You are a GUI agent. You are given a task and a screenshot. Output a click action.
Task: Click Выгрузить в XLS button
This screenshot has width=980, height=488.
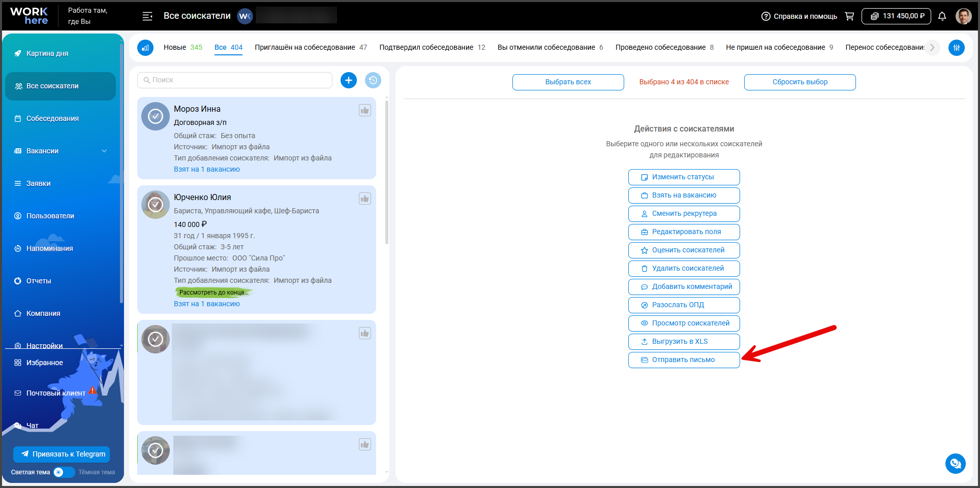pyautogui.click(x=684, y=342)
